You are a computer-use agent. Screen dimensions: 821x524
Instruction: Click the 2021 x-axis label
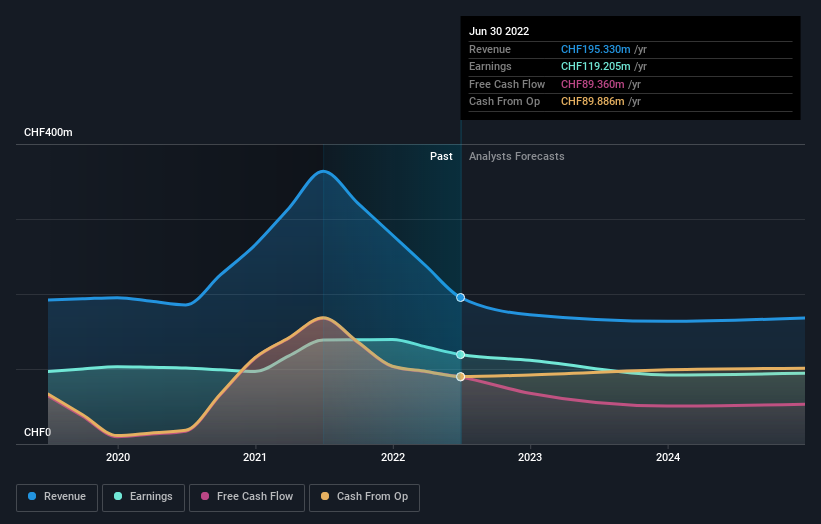click(x=255, y=457)
